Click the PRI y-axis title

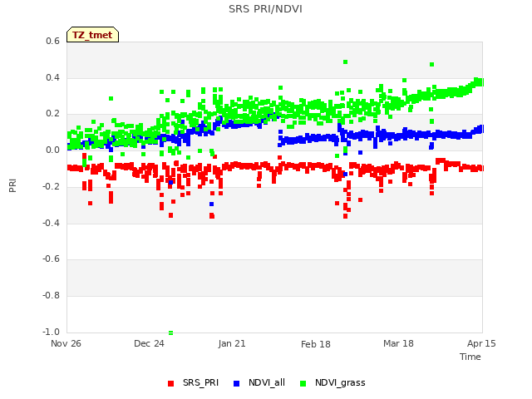click(12, 185)
